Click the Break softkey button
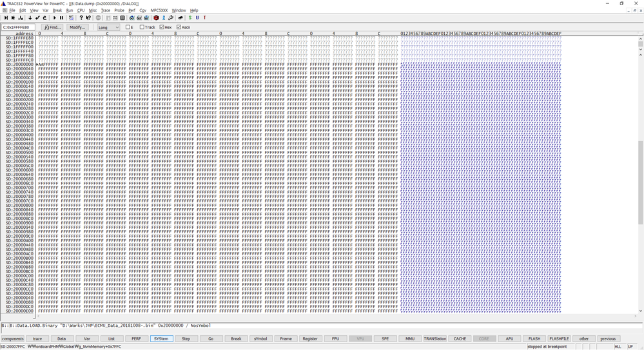 click(x=236, y=339)
